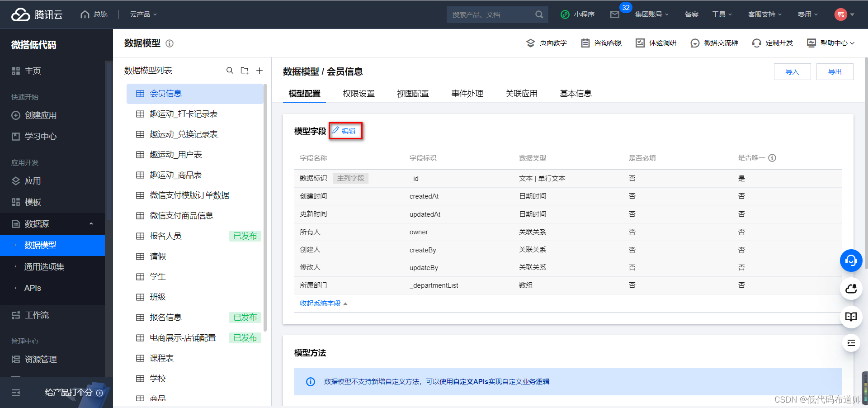Switch to 基本信息 tab

tap(576, 94)
